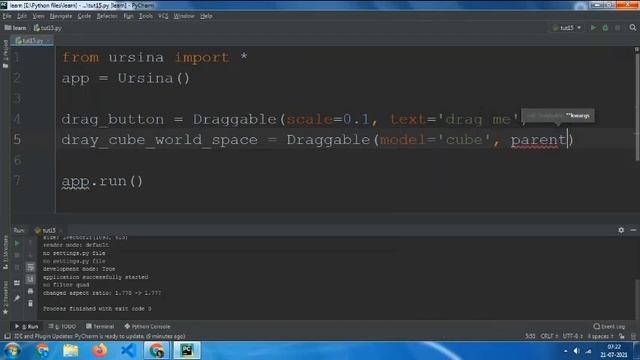Viewport: 640px width, 360px height.
Task: Open the Windows Start button
Action: click(12, 351)
